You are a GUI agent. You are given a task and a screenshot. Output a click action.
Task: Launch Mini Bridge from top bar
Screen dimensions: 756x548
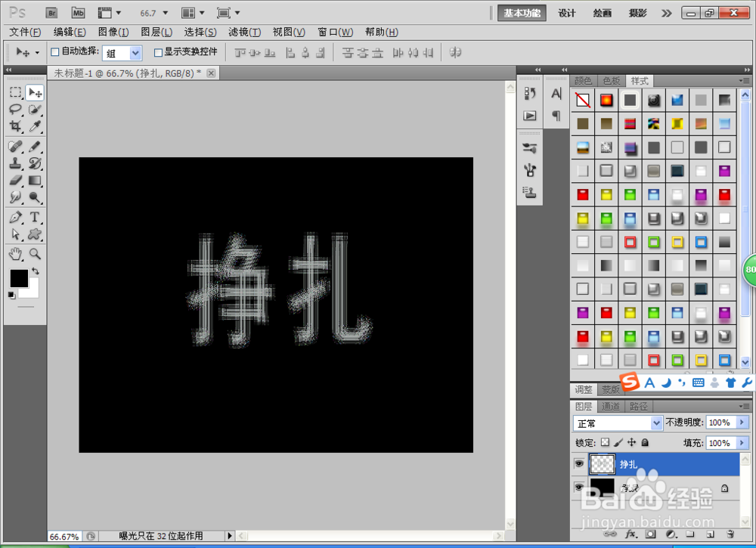(x=78, y=13)
